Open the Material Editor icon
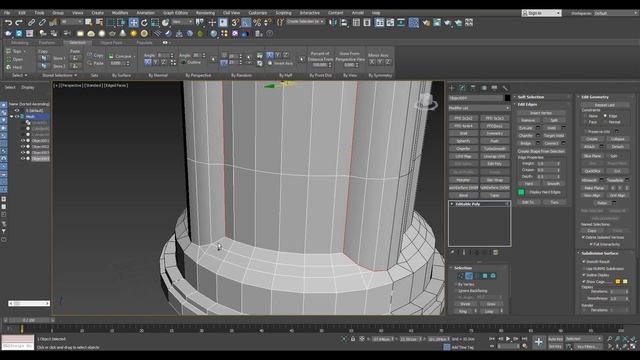This screenshot has height=360, width=640. pos(413,22)
